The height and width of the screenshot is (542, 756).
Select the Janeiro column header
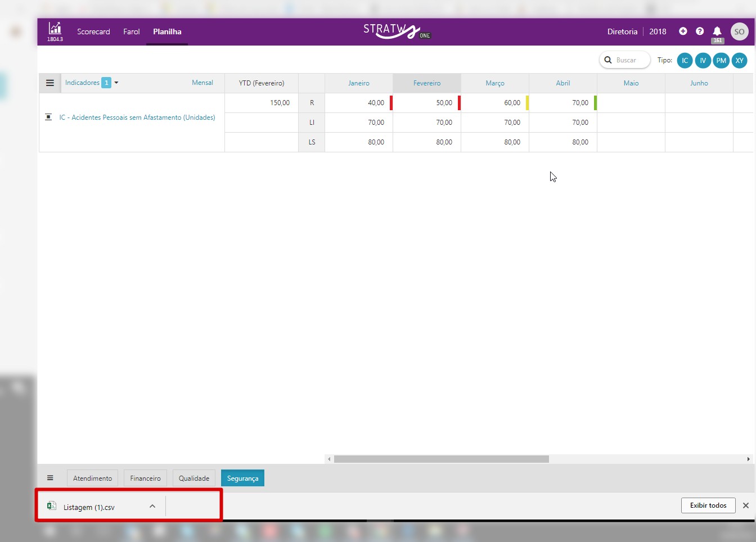359,83
